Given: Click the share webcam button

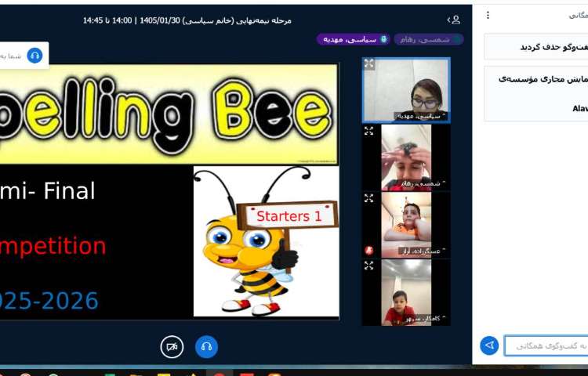Looking at the screenshot, I should click(x=172, y=347).
